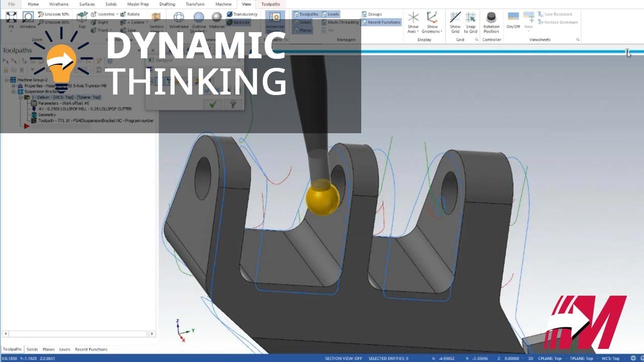The height and width of the screenshot is (362, 644).
Task: Confirm Backplot with the green checkmark
Action: click(213, 104)
